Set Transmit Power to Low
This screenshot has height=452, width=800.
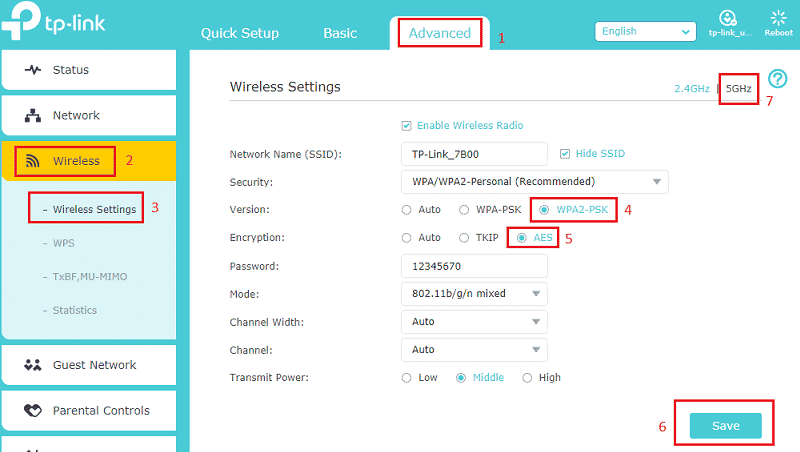click(406, 378)
